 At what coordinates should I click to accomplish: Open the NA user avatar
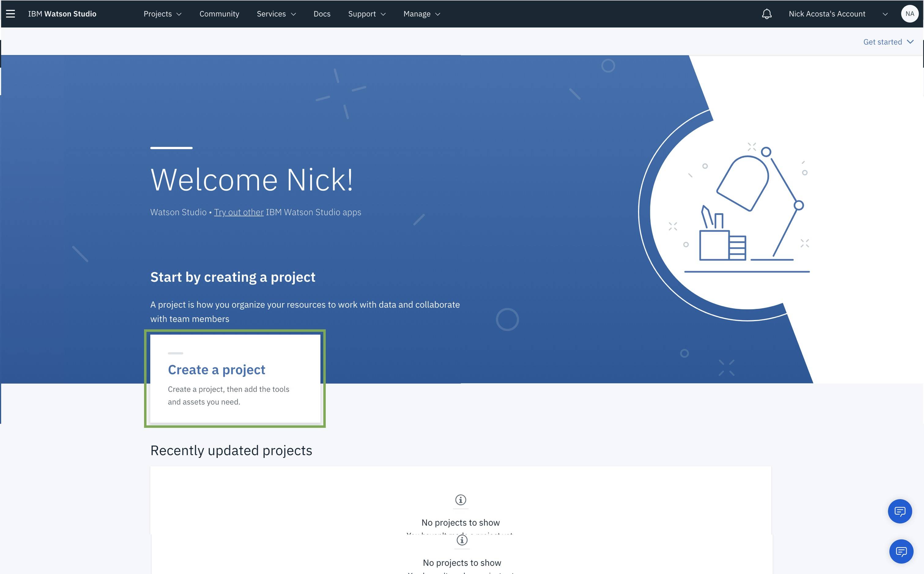tap(910, 14)
